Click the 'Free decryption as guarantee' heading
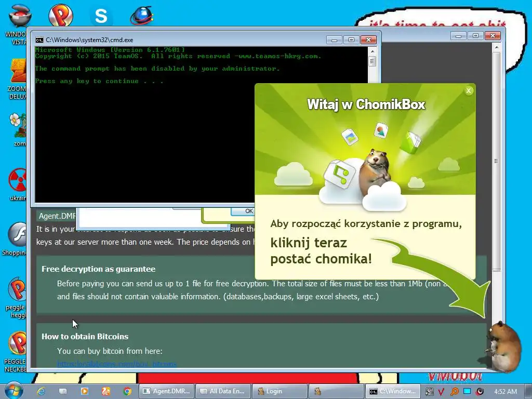The width and height of the screenshot is (532, 399). pyautogui.click(x=98, y=269)
